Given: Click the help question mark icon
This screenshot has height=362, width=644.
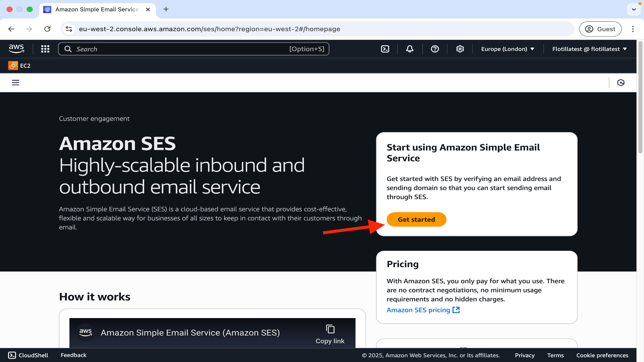Looking at the screenshot, I should click(435, 49).
